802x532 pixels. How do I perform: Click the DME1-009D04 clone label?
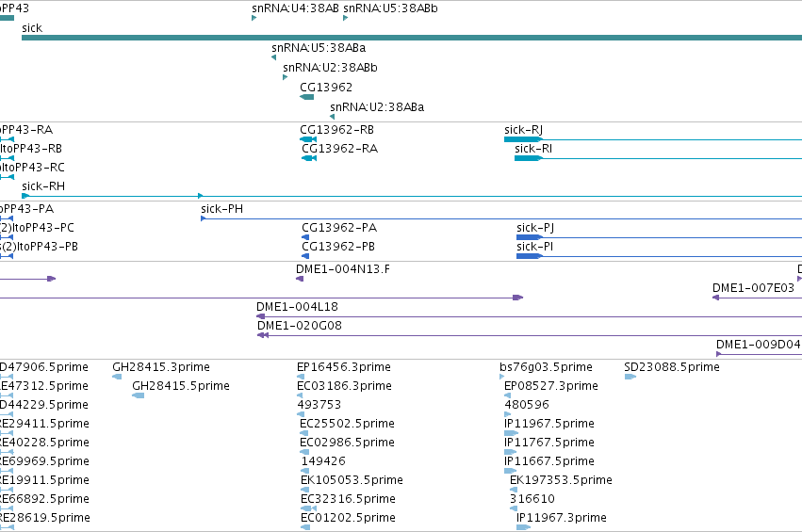(x=759, y=345)
